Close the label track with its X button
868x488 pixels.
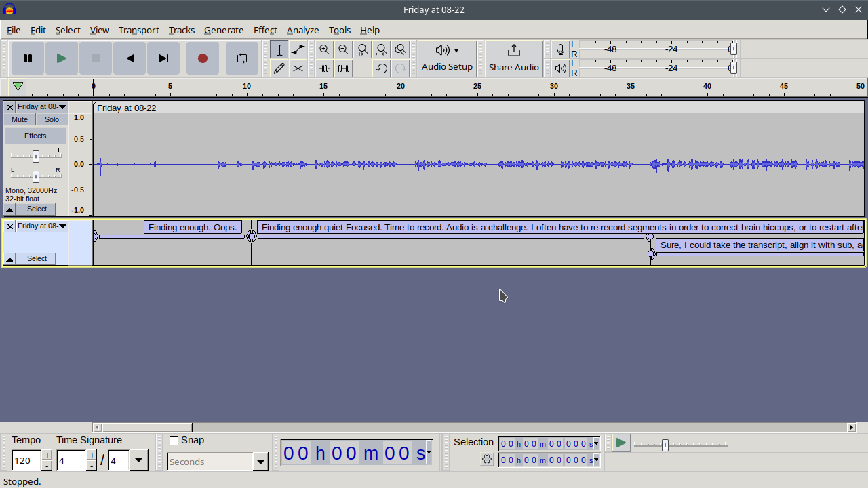(9, 226)
